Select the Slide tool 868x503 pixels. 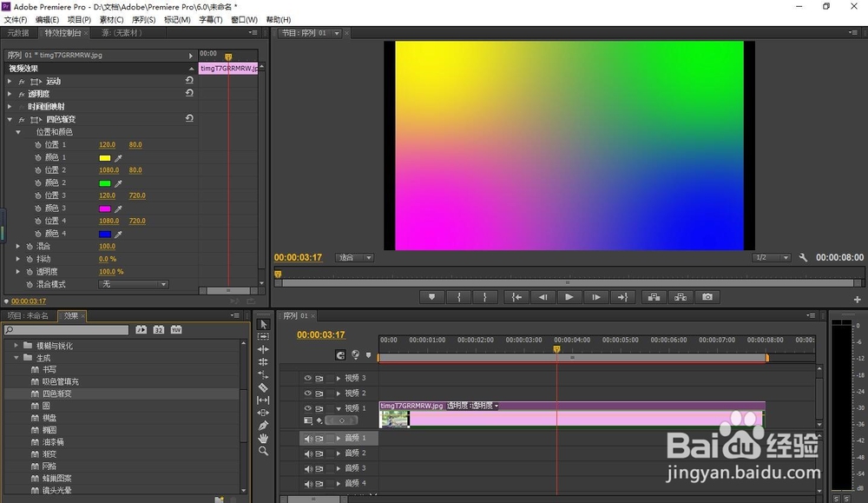264,413
